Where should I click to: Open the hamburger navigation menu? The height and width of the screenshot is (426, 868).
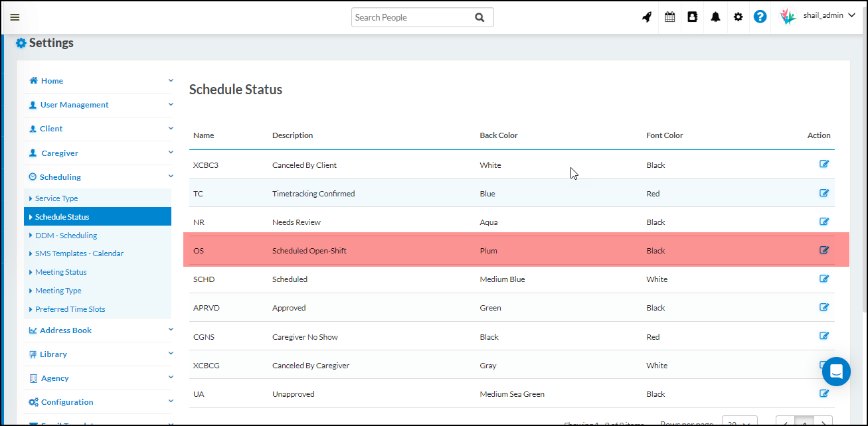pos(15,17)
